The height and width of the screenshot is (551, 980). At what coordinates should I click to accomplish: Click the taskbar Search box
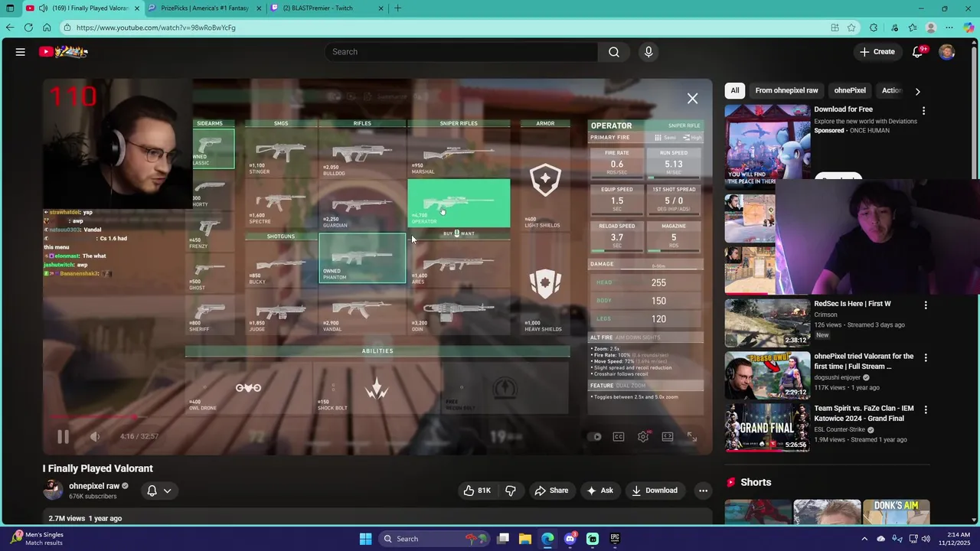point(433,539)
